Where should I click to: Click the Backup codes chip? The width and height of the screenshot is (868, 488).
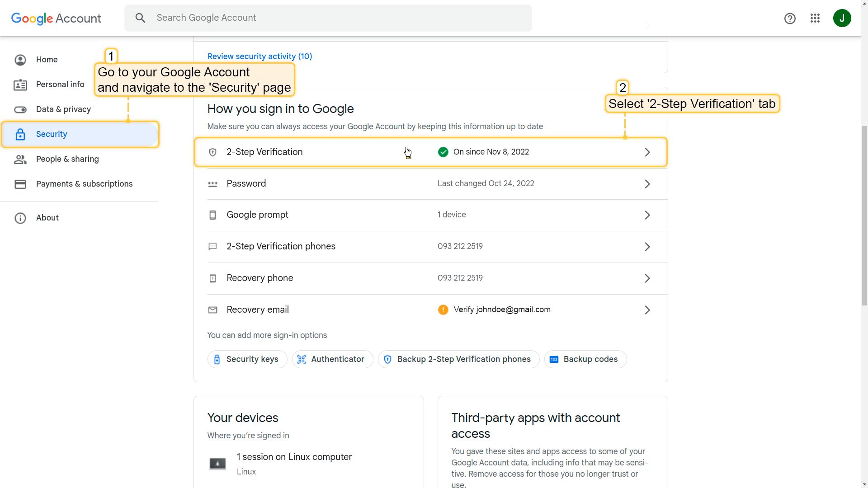[585, 359]
